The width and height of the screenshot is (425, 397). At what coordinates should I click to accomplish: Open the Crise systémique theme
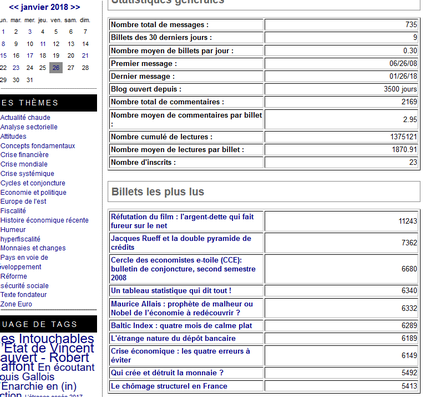(27, 173)
